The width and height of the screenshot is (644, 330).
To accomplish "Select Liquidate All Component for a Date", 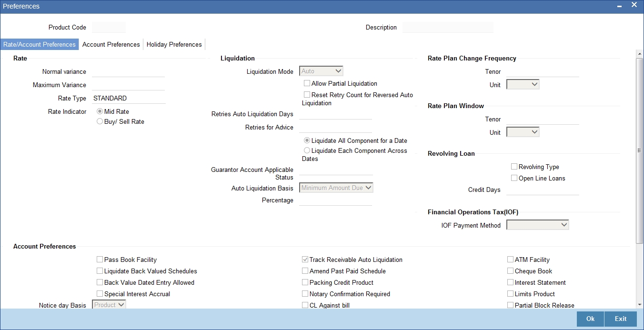I will pos(307,140).
